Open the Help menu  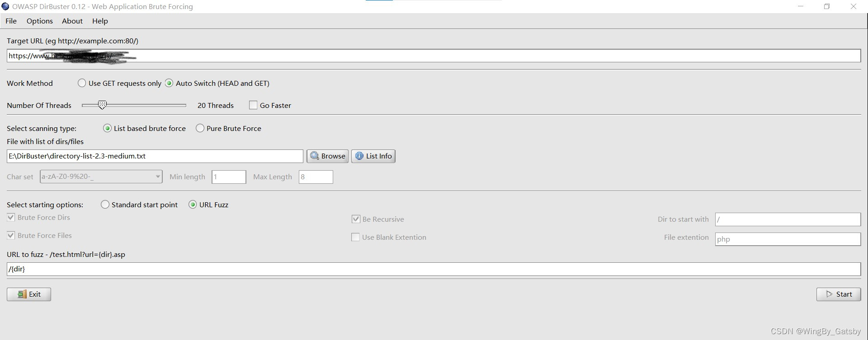tap(100, 21)
